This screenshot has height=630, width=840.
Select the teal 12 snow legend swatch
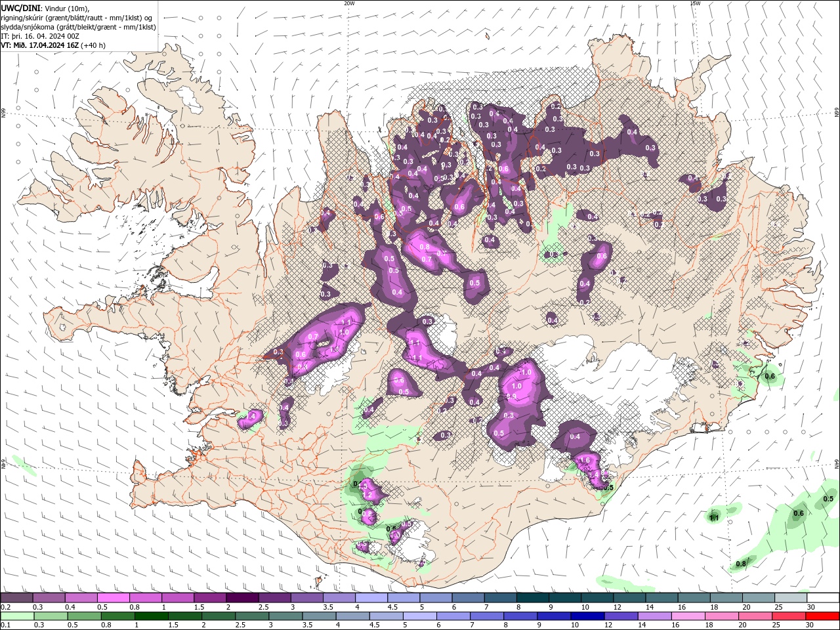(630, 598)
